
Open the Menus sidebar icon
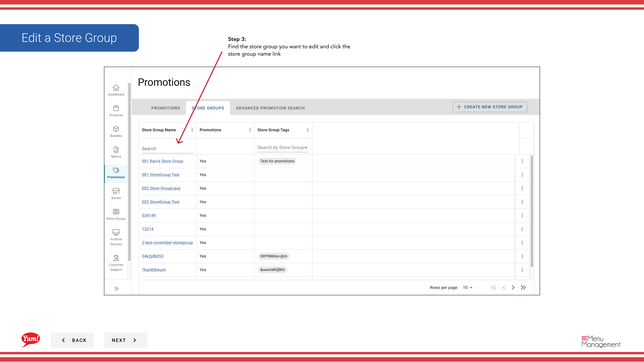point(116,150)
